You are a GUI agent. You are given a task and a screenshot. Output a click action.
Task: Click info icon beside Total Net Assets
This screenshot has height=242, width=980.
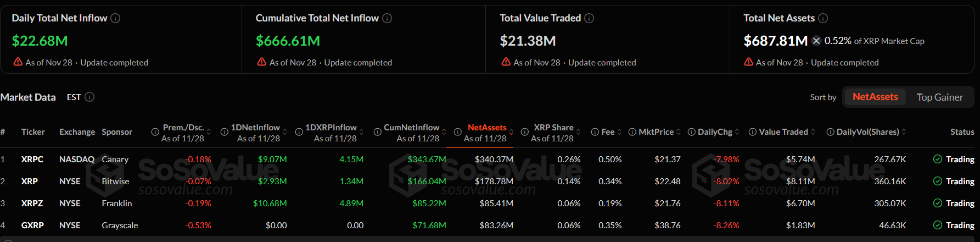point(823,18)
